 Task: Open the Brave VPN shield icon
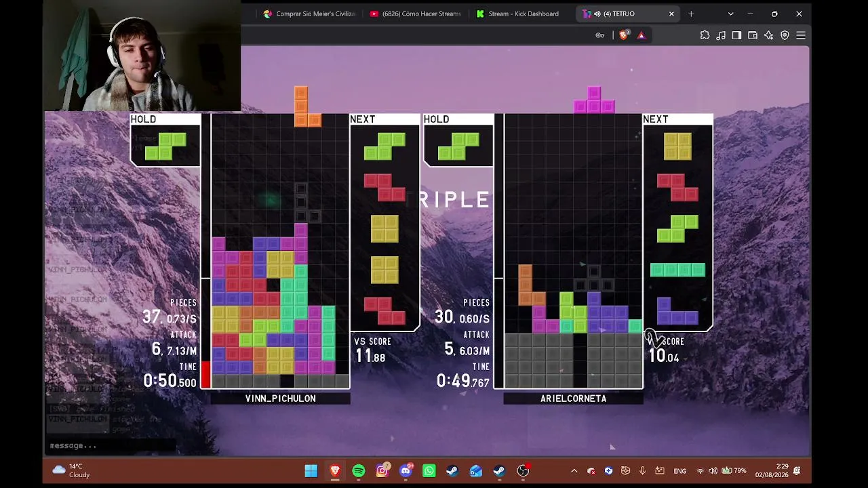click(785, 35)
